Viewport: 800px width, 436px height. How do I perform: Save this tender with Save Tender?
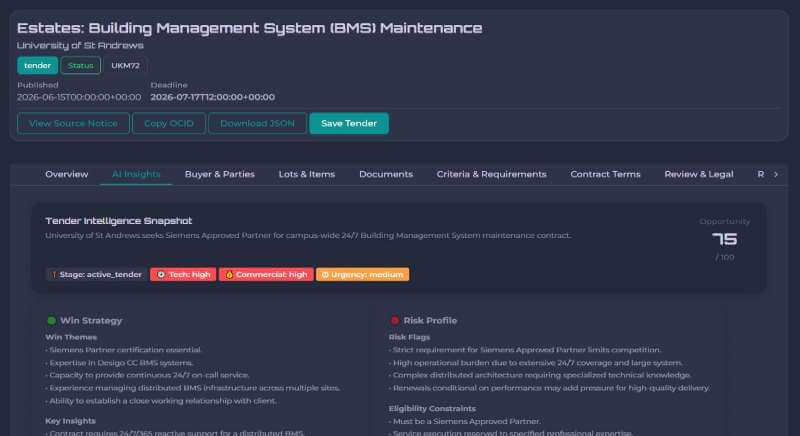(x=349, y=123)
